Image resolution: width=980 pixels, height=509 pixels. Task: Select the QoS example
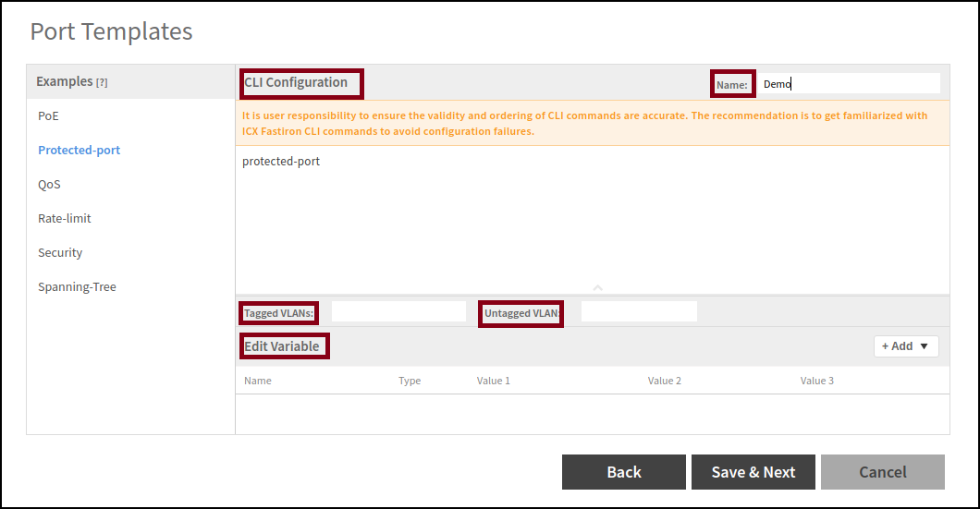tap(49, 184)
